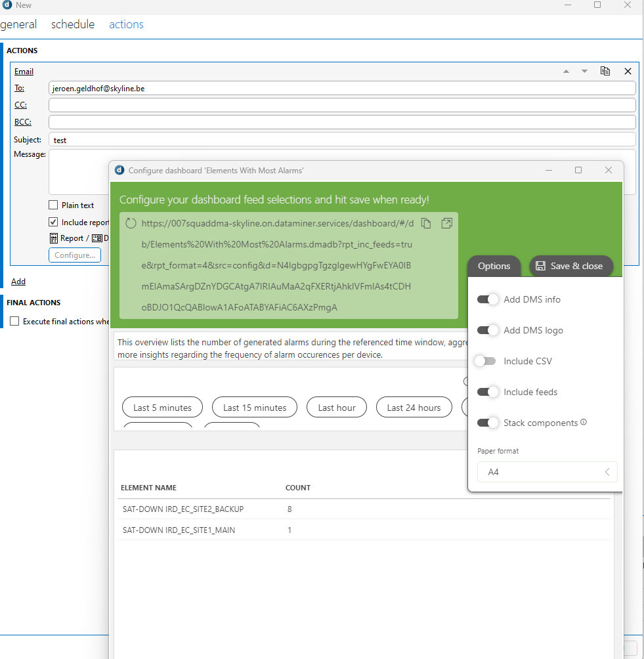Select row SAT-DOWN IRD_EC_SITE2_BACKUP
Image resolution: width=644 pixels, height=659 pixels.
(x=364, y=509)
